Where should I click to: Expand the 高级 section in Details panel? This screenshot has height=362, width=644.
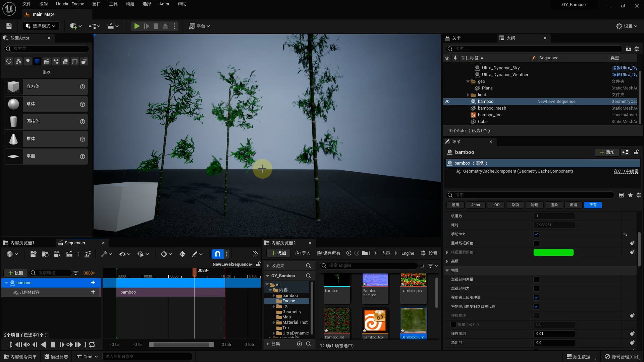pos(447,261)
